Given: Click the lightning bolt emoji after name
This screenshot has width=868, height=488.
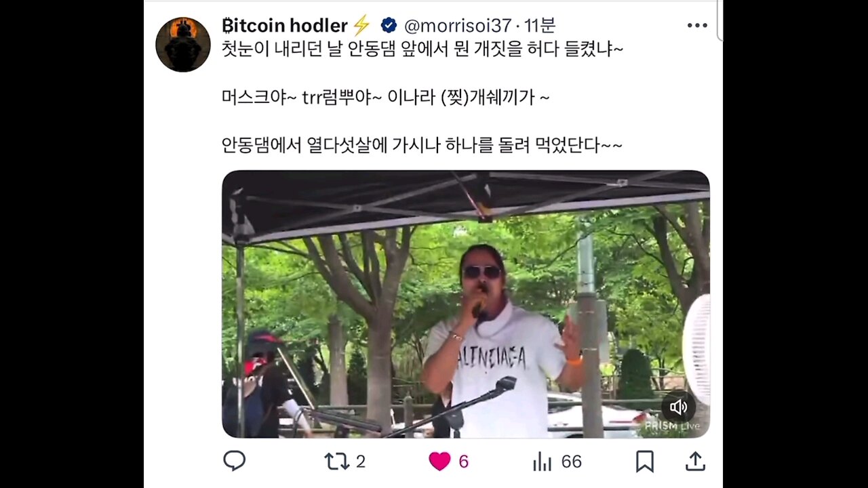Looking at the screenshot, I should pos(361,26).
